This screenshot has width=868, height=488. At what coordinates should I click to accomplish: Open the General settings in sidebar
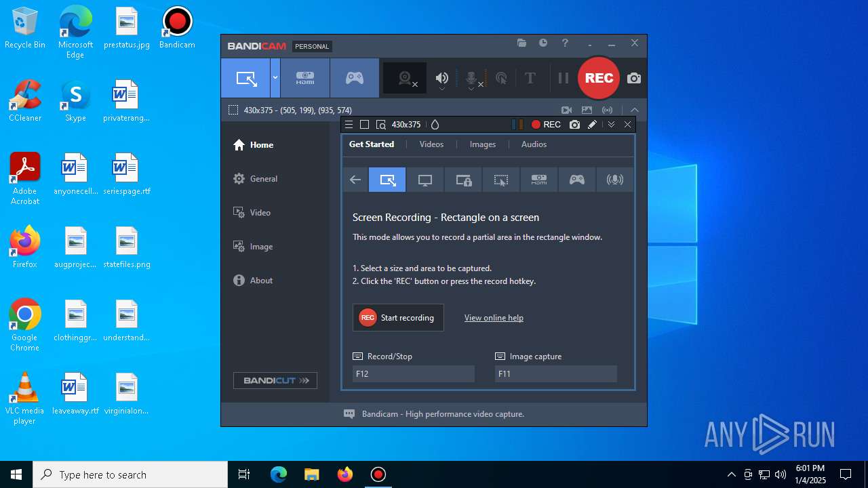pyautogui.click(x=256, y=179)
